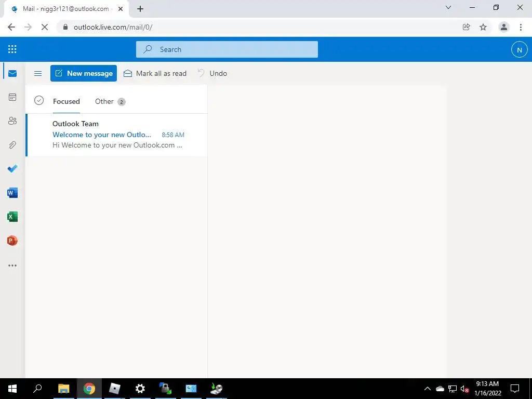
Task: Click in the Search mail box
Action: 227,49
